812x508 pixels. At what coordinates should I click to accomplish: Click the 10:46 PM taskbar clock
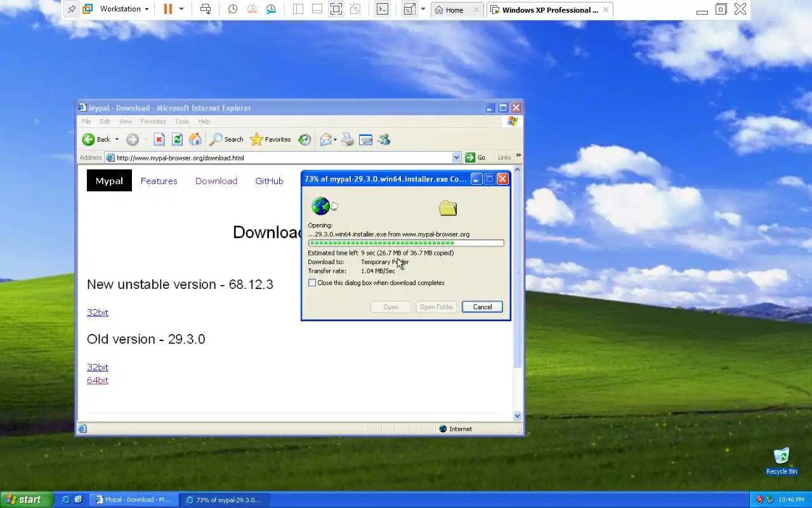pyautogui.click(x=791, y=500)
